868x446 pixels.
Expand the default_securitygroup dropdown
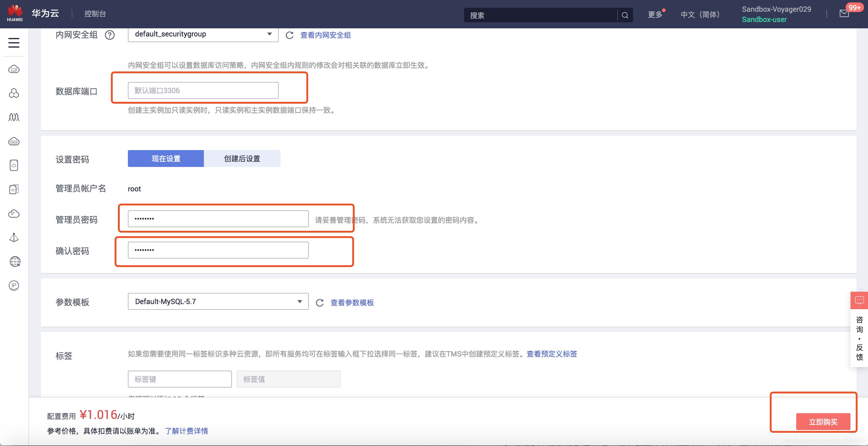click(x=203, y=34)
